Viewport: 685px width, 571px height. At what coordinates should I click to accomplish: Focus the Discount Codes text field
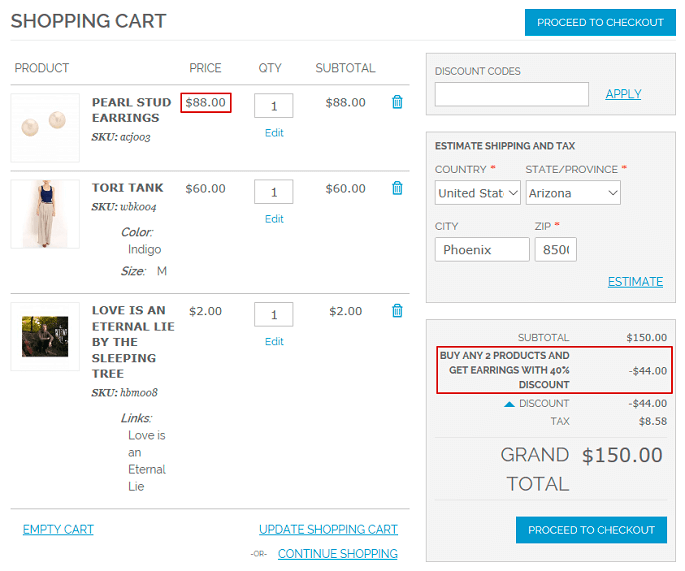pos(512,94)
